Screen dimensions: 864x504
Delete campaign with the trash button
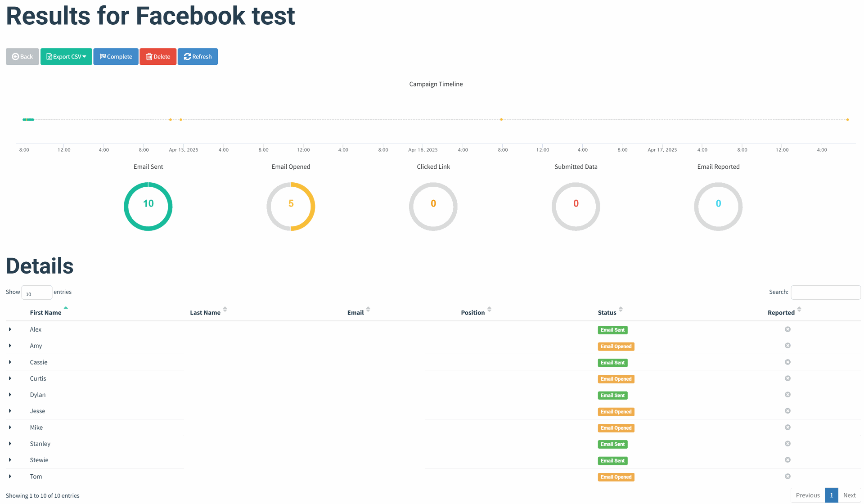point(157,57)
